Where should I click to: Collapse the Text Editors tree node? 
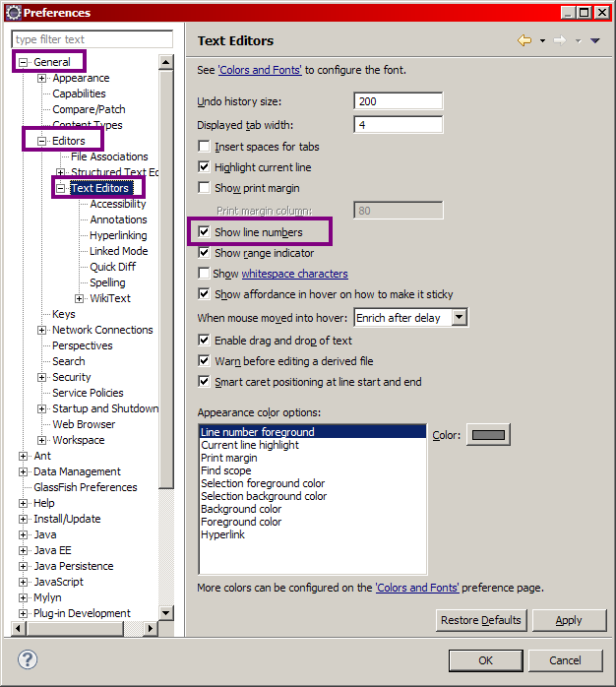[61, 188]
